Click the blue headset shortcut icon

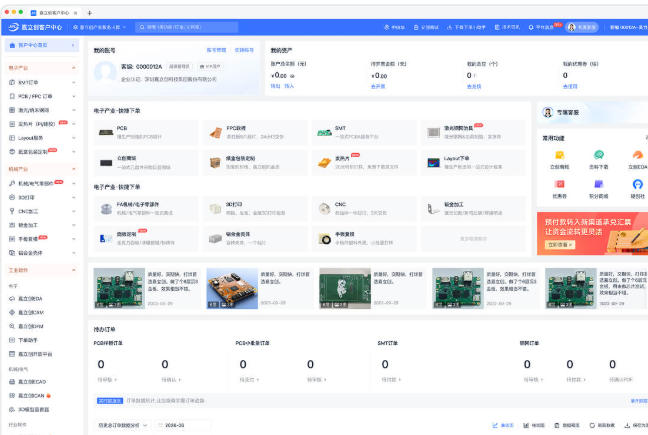point(637,184)
